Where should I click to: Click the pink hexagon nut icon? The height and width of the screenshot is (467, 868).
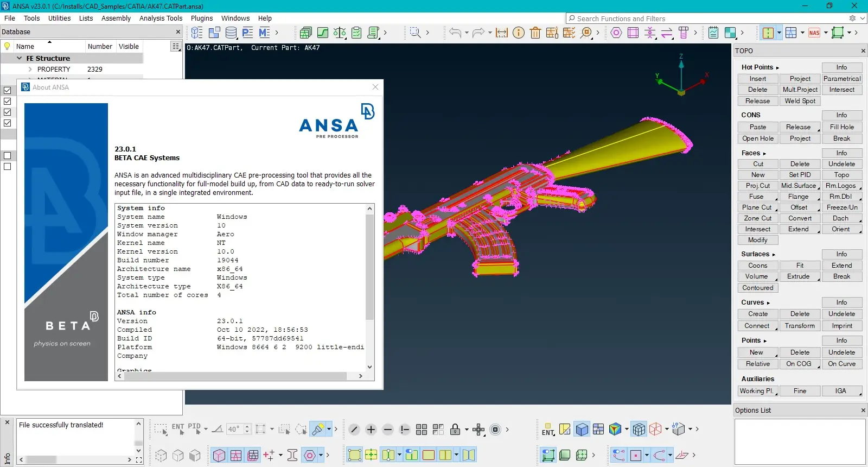tap(616, 33)
